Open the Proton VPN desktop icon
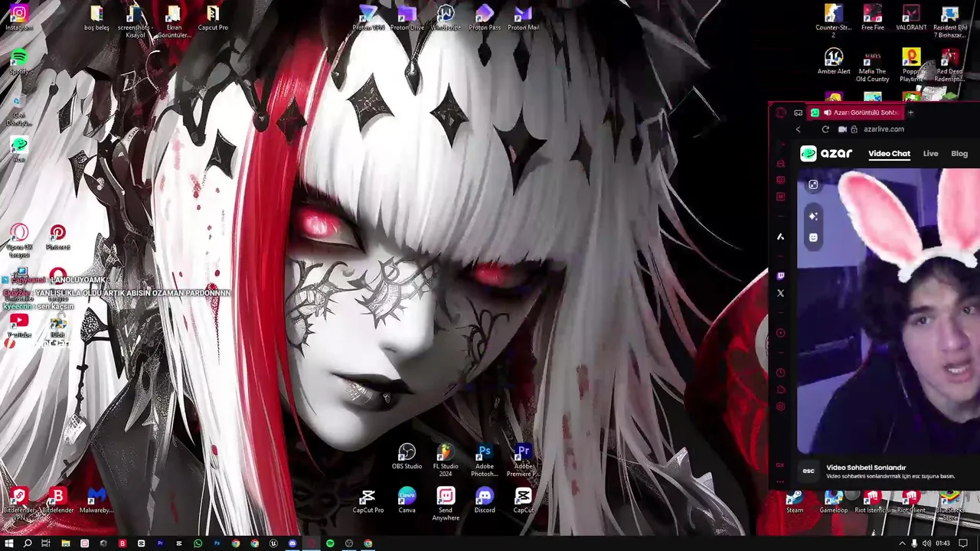 [368, 18]
